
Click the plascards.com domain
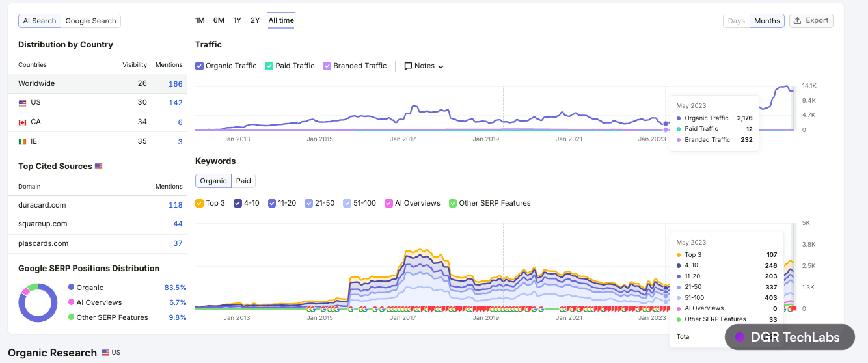click(x=43, y=243)
